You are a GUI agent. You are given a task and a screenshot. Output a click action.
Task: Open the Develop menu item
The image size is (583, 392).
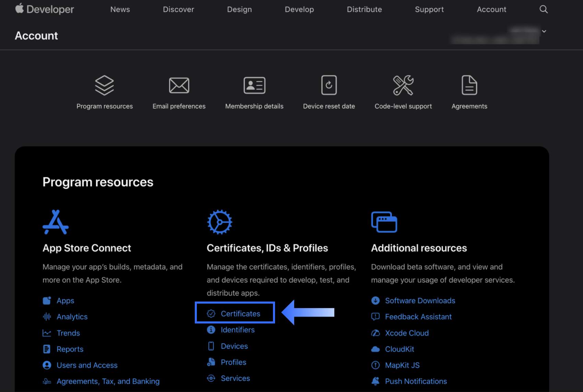pyautogui.click(x=299, y=9)
